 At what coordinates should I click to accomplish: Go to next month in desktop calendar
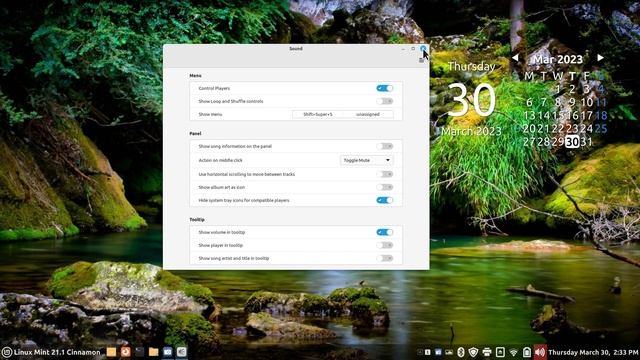[x=600, y=58]
